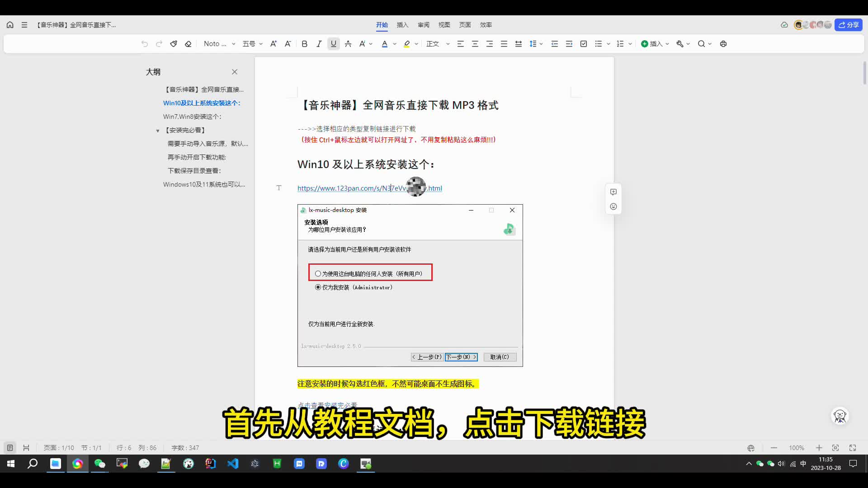Open the Noto font name dropdown
Screen dimensions: 868x488
pyautogui.click(x=220, y=44)
